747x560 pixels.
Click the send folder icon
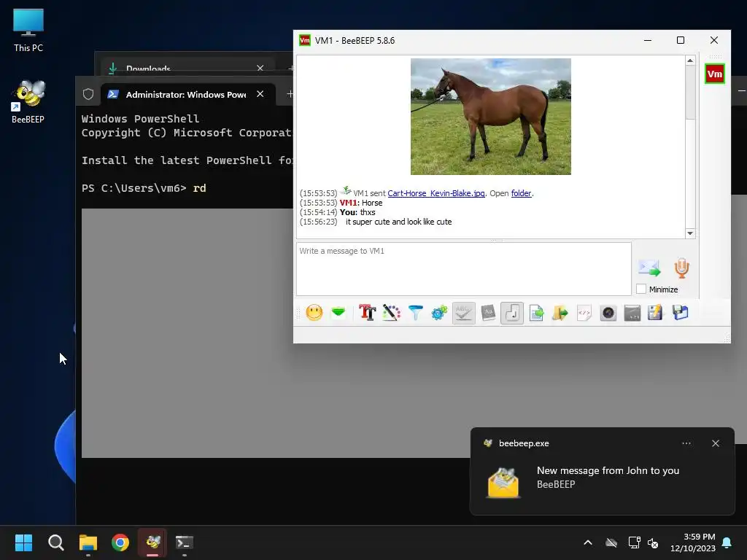[560, 313]
